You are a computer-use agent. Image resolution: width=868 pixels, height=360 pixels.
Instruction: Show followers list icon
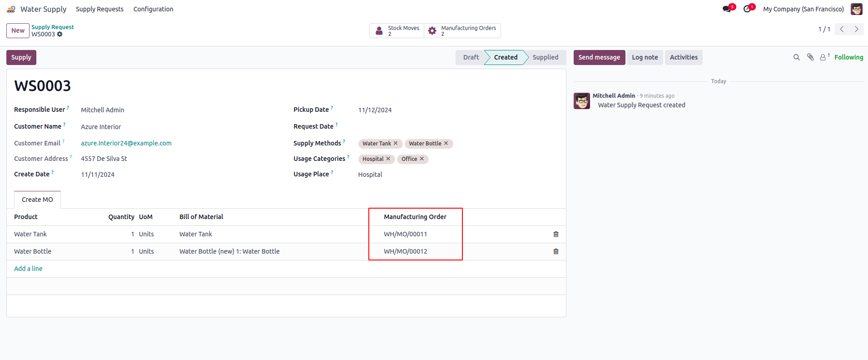coord(823,57)
